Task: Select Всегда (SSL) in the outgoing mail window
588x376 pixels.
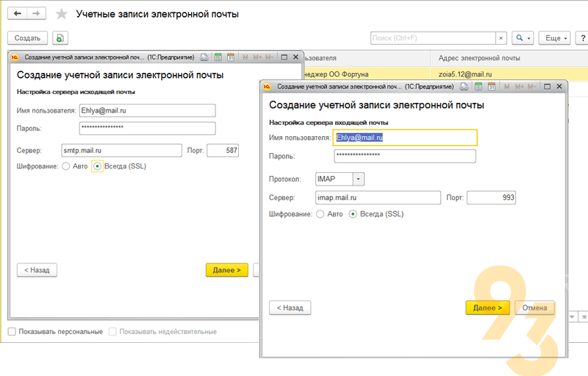Action: (97, 166)
